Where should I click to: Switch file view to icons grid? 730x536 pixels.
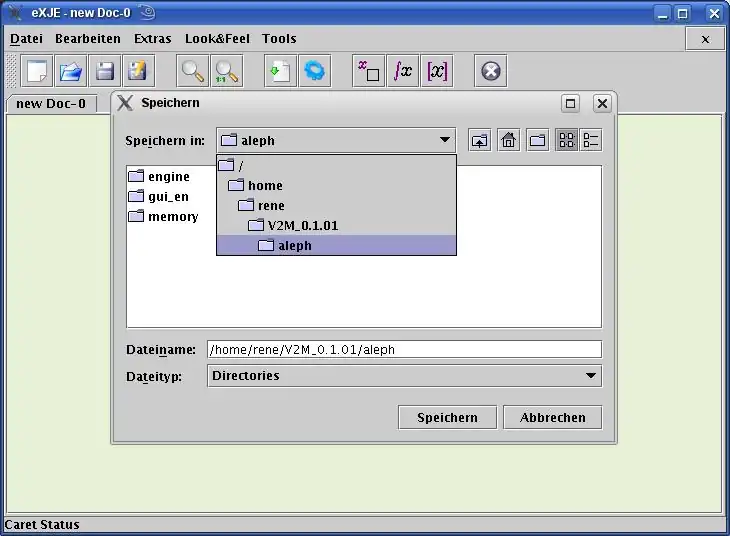pos(567,141)
